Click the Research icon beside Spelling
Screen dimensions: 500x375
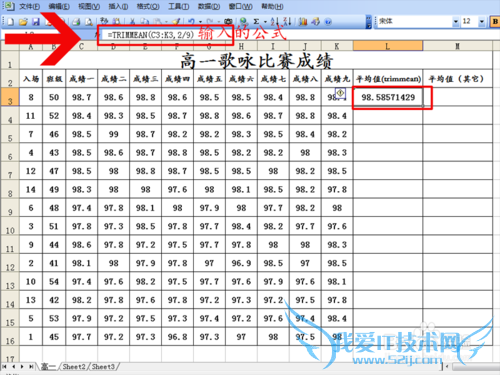click(116, 21)
